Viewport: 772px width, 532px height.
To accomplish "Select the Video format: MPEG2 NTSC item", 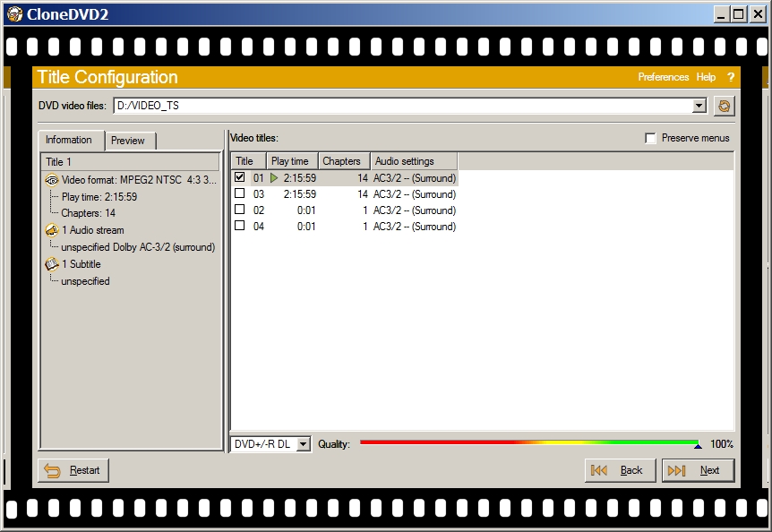I will coord(139,180).
